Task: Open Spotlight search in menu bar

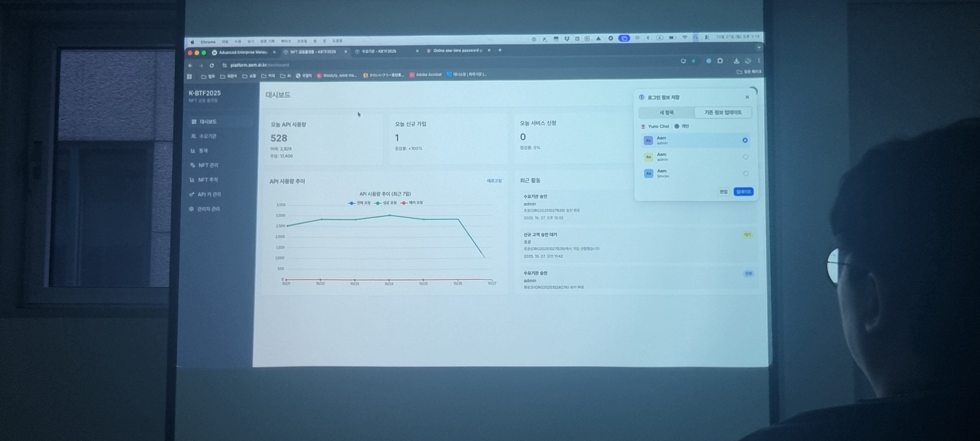Action: point(695,37)
